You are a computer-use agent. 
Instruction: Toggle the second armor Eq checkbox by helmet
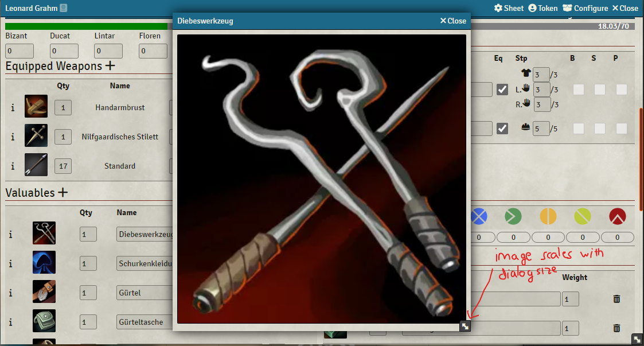click(x=502, y=129)
